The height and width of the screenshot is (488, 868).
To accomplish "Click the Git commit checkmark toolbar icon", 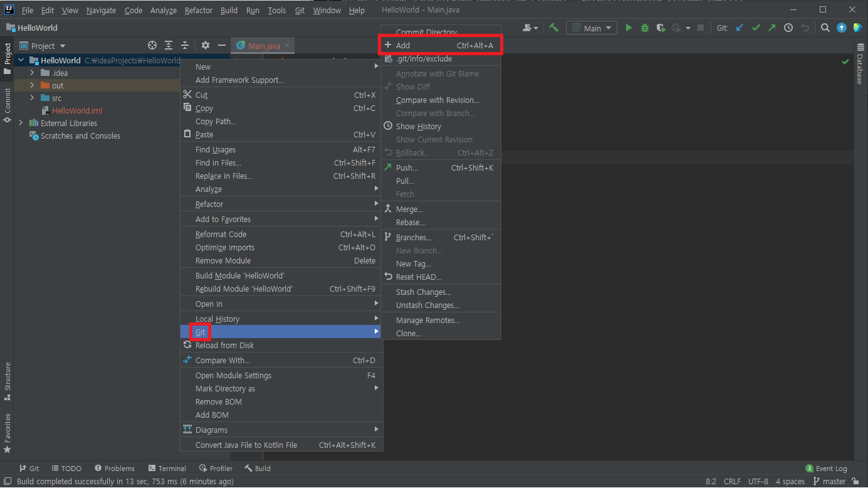I will point(756,28).
